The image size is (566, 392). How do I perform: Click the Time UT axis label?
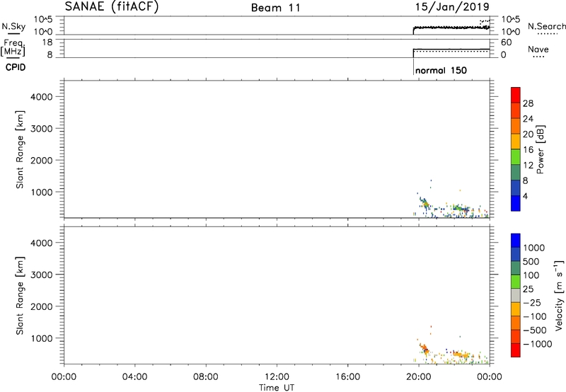point(277,388)
